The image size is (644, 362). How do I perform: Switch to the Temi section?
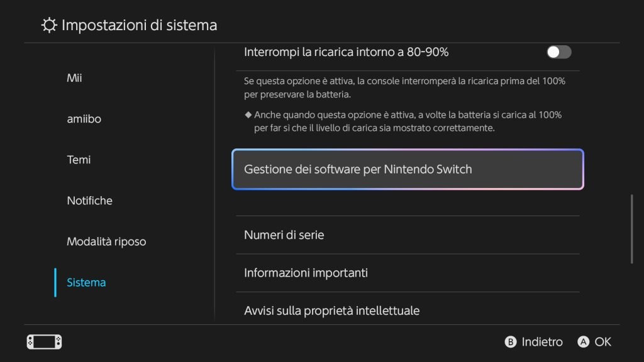coord(77,159)
